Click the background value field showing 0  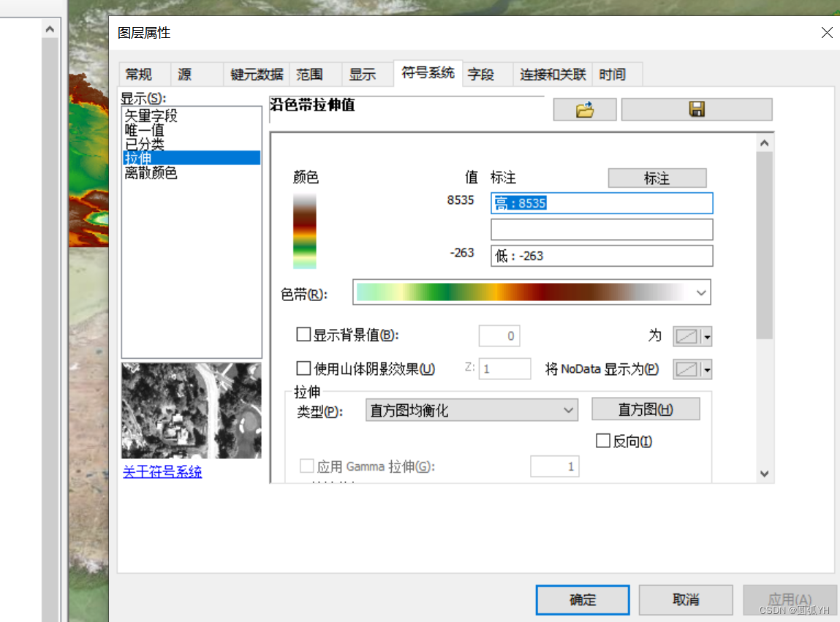pos(499,336)
